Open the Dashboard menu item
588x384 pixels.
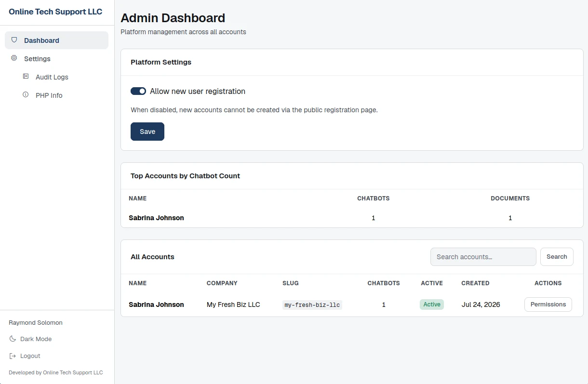point(56,40)
